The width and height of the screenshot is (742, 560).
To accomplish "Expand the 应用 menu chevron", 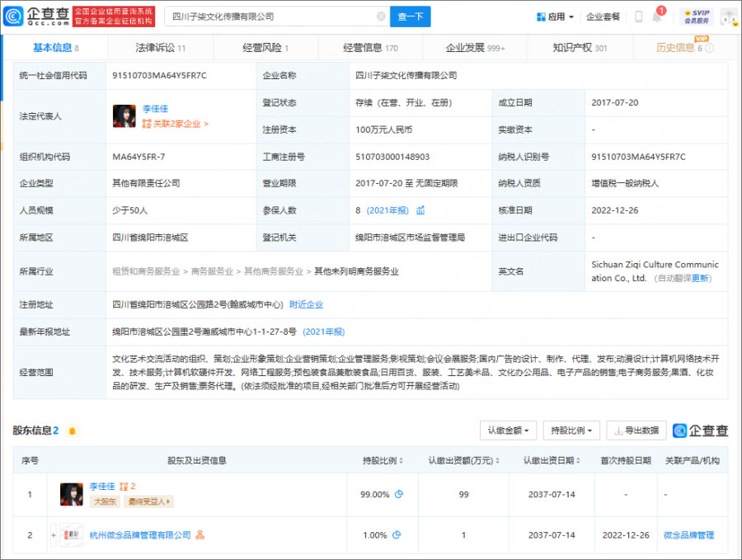I will pyautogui.click(x=571, y=16).
